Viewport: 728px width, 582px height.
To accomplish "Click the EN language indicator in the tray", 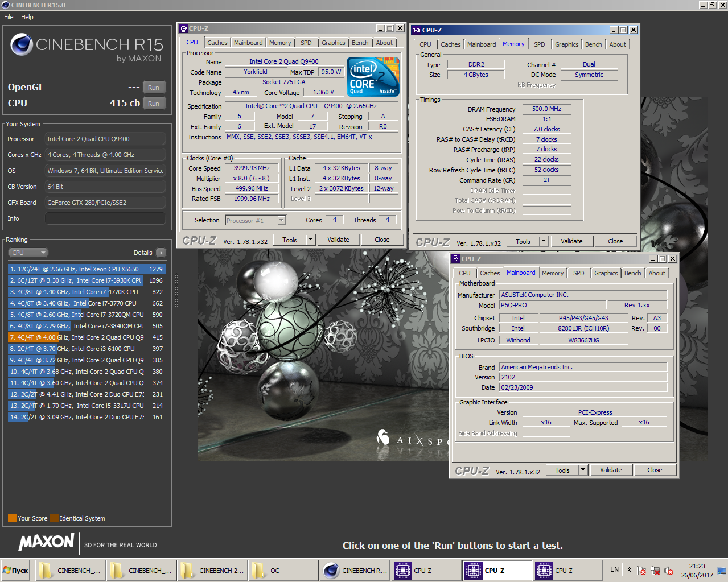I will coord(614,569).
